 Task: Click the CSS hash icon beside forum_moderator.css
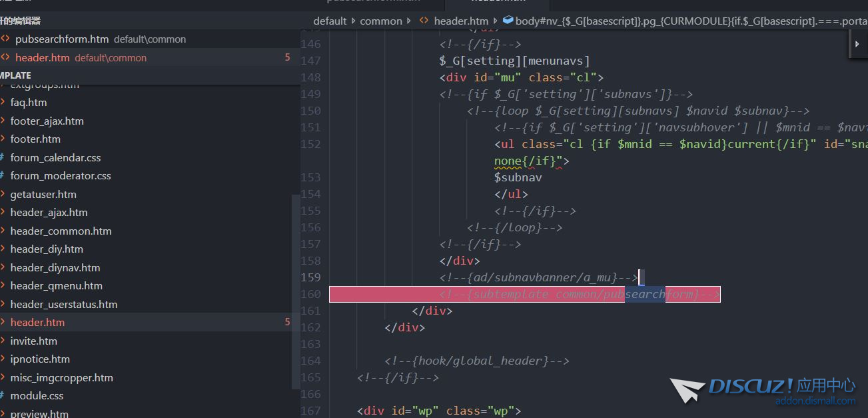tap(3, 176)
